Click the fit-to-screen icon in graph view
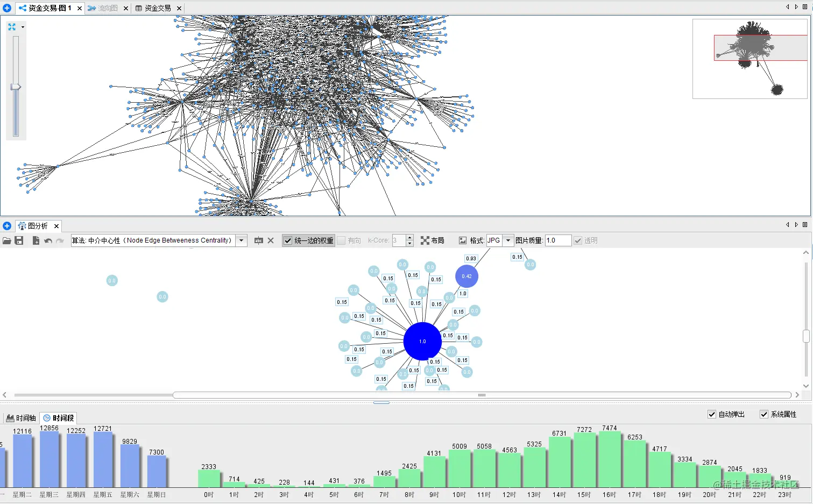The image size is (813, 504). click(x=12, y=27)
